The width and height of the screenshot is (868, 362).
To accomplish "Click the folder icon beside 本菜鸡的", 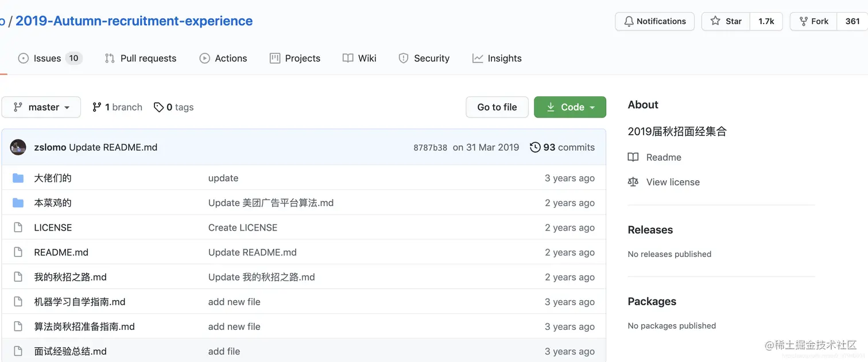I will pyautogui.click(x=18, y=203).
